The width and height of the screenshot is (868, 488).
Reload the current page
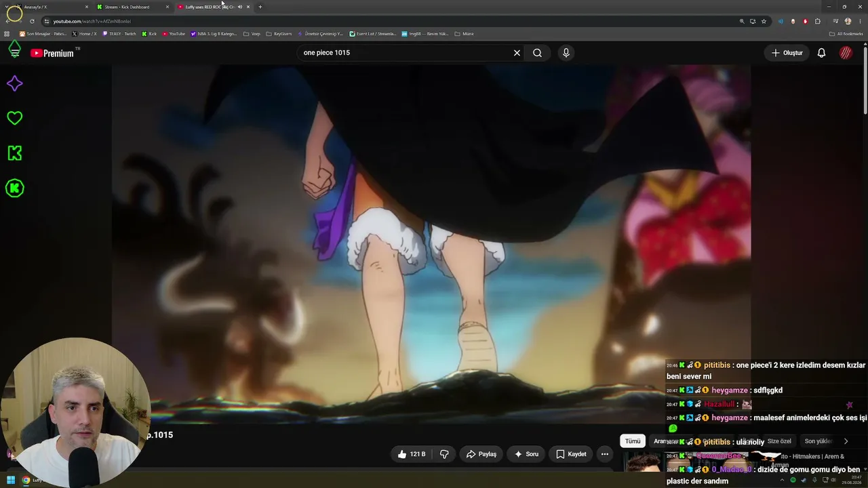tap(32, 21)
